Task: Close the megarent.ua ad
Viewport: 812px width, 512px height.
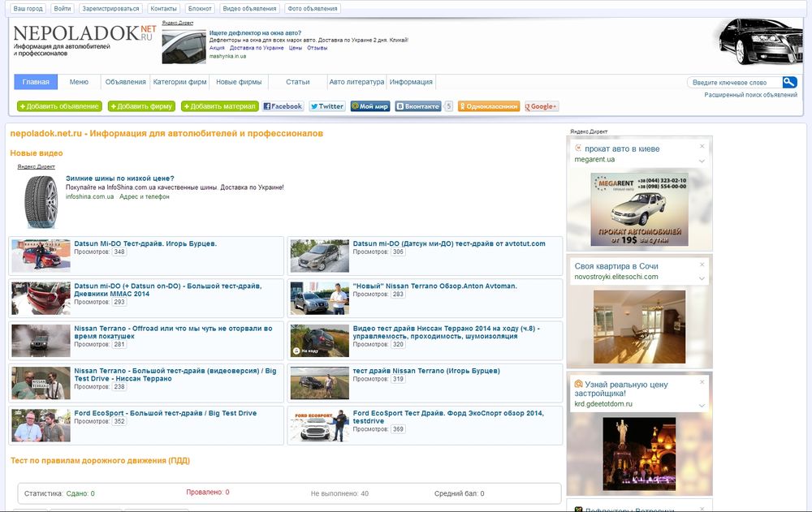Action: pos(702,146)
